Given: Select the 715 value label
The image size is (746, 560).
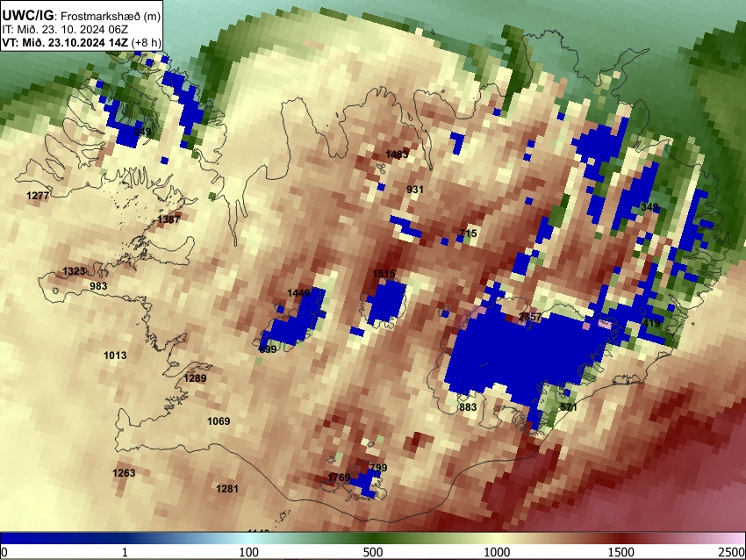Looking at the screenshot, I should pos(468,233).
